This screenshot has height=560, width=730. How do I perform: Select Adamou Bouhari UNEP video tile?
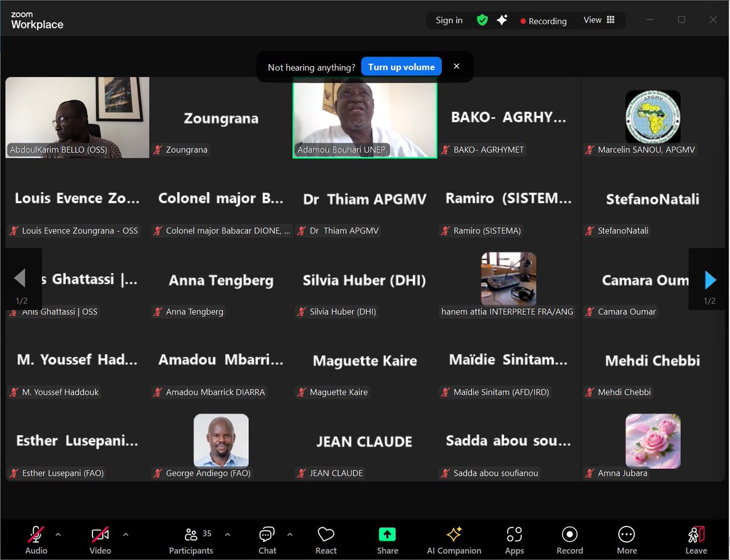click(365, 117)
